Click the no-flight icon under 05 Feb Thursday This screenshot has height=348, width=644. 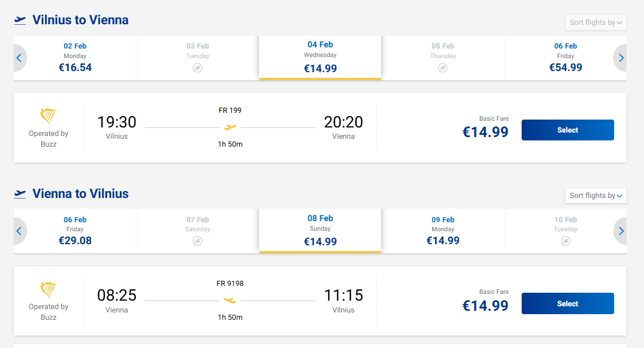tap(443, 68)
